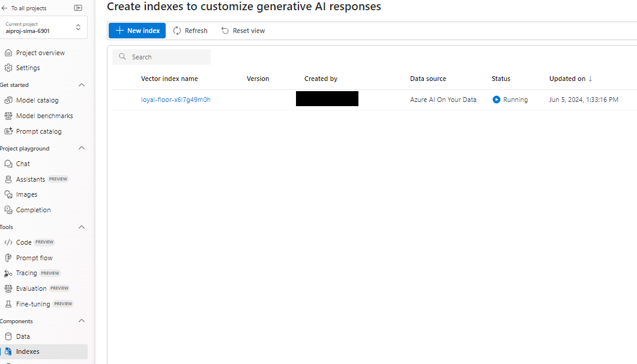Click the Azure AI On Your Data cell

(x=443, y=100)
